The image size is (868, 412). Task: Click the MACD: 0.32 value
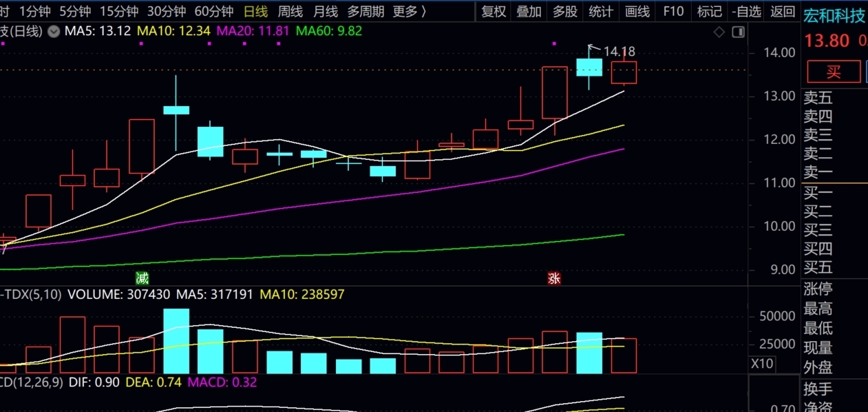[x=222, y=382]
